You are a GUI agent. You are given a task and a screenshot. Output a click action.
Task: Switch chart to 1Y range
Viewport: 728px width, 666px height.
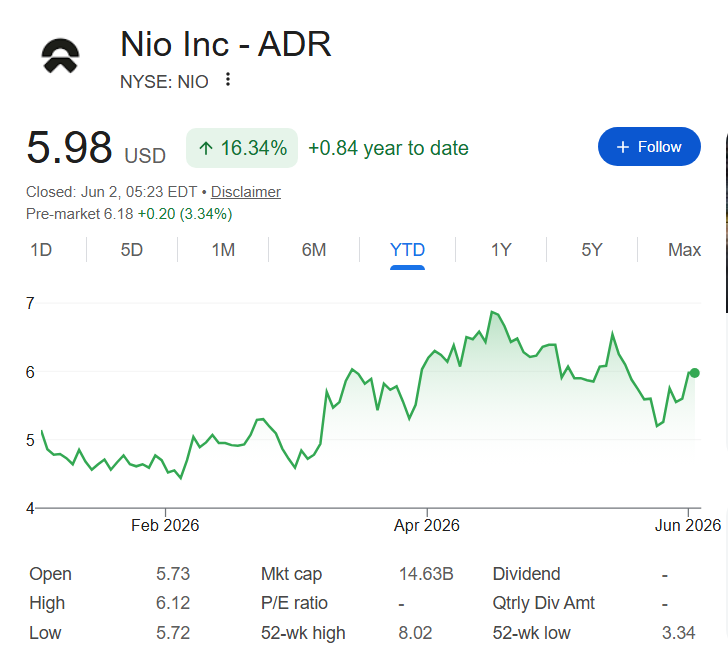pyautogui.click(x=501, y=250)
